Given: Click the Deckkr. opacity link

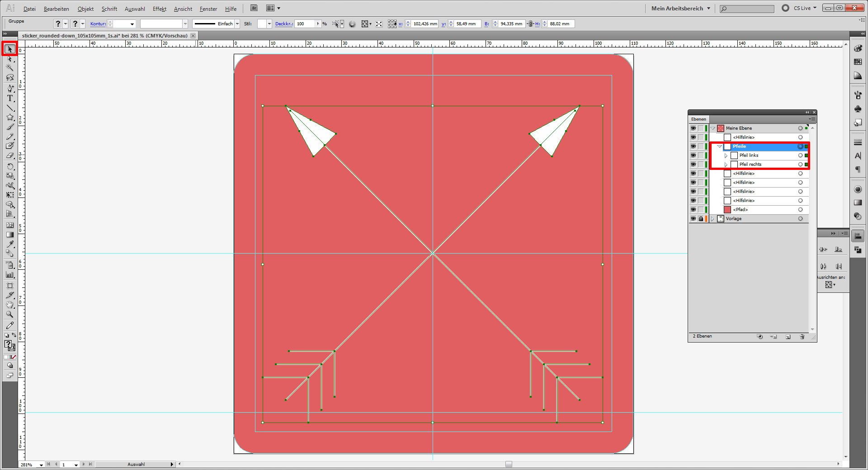Looking at the screenshot, I should [x=283, y=24].
